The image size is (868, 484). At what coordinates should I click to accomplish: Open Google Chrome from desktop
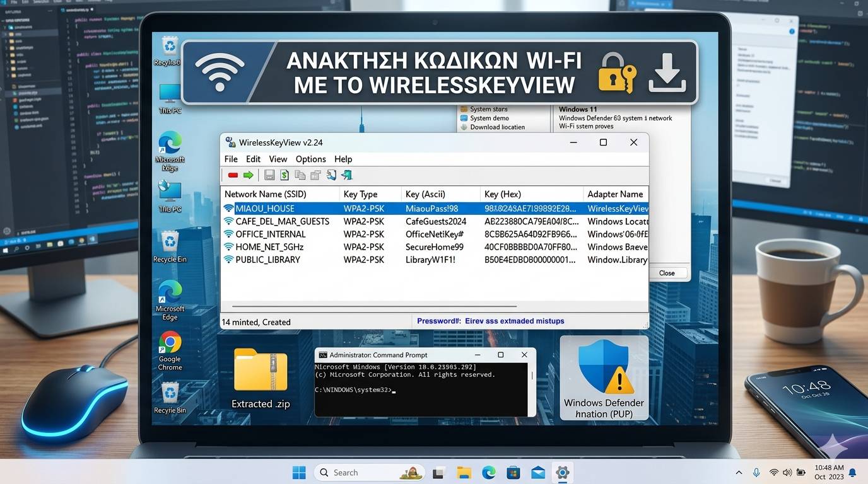[170, 342]
